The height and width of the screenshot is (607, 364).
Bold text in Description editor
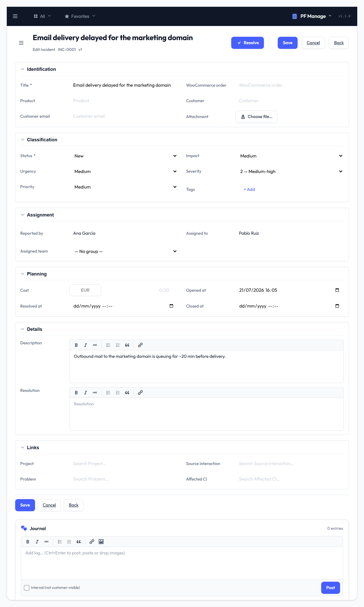click(76, 345)
